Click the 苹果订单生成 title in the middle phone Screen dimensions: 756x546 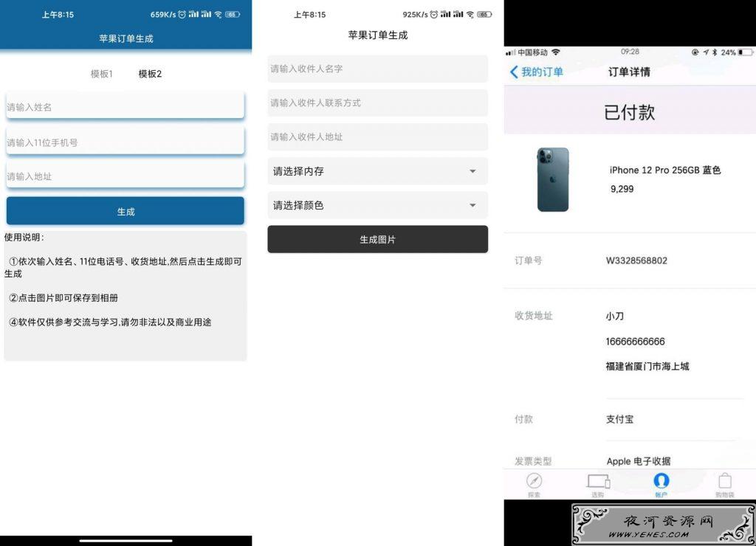(378, 35)
